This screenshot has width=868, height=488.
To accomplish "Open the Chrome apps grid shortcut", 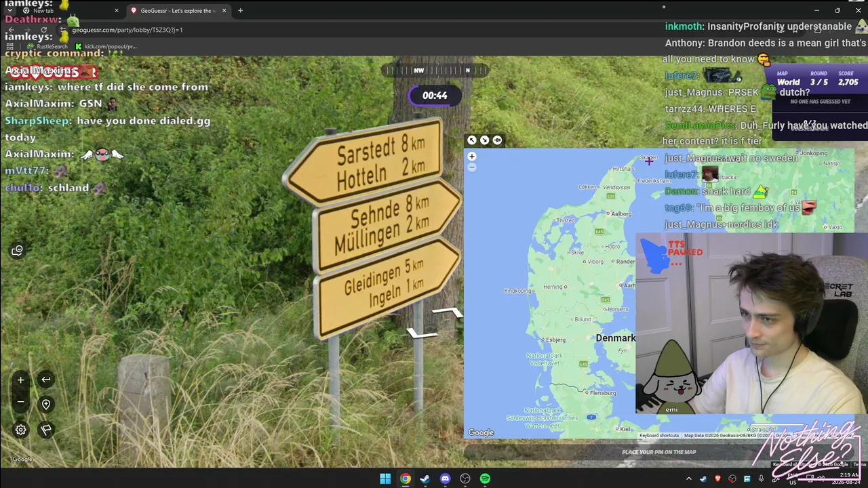I will (9, 46).
